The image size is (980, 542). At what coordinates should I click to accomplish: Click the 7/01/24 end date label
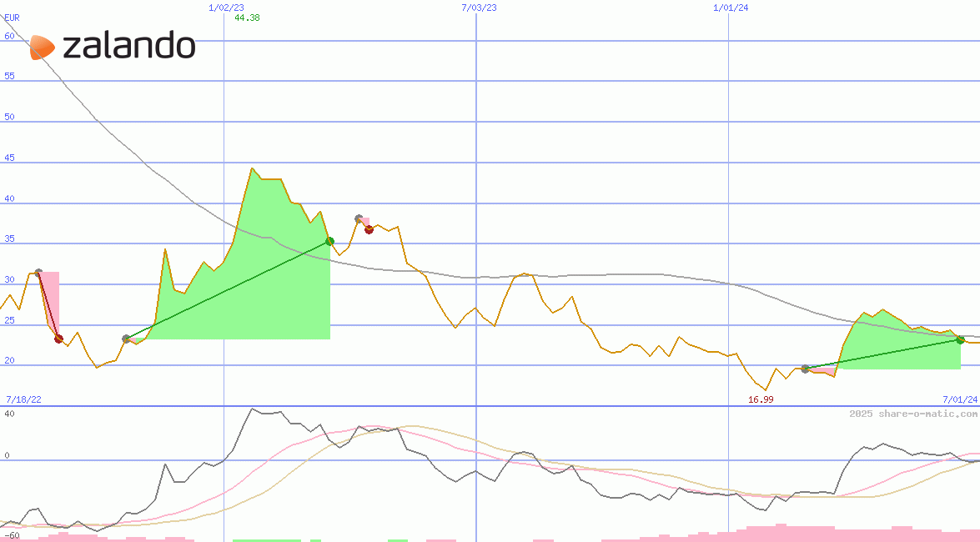point(960,399)
